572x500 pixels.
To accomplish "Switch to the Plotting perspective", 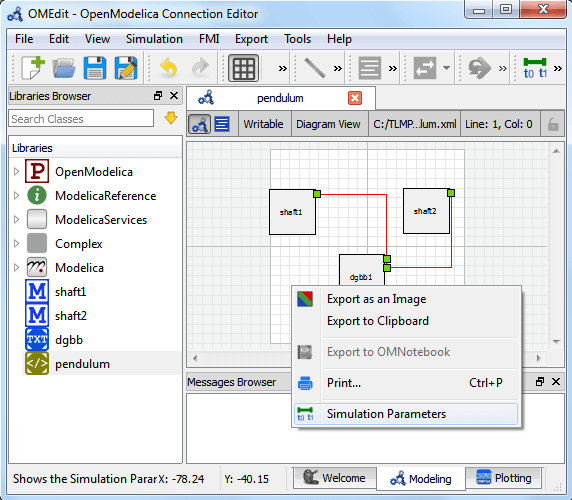I will pos(504,478).
